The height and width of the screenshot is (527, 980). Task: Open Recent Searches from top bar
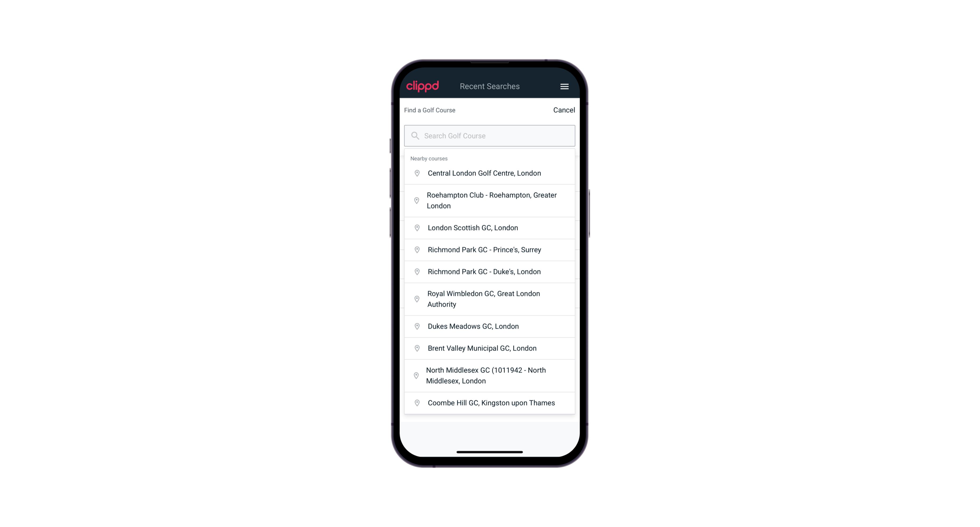coord(489,86)
